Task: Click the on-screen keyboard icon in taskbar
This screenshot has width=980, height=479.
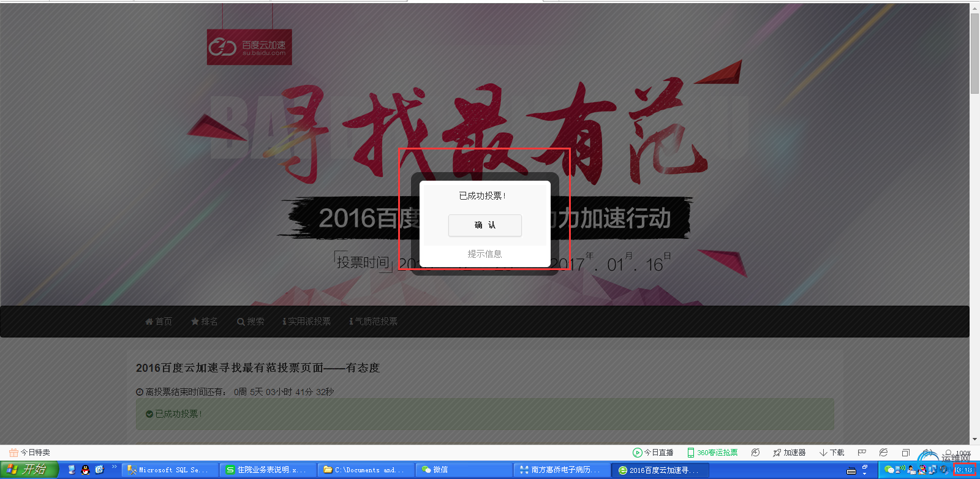Action: pyautogui.click(x=851, y=471)
